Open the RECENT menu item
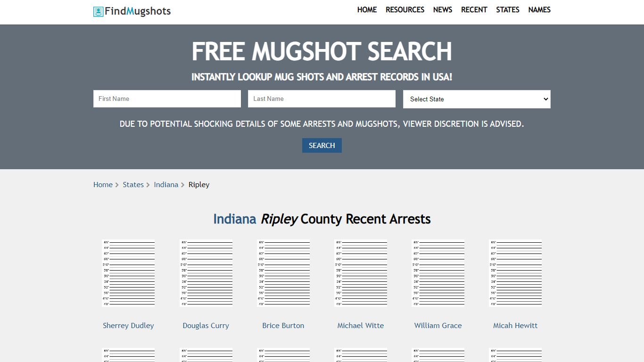This screenshot has width=644, height=362. [474, 10]
